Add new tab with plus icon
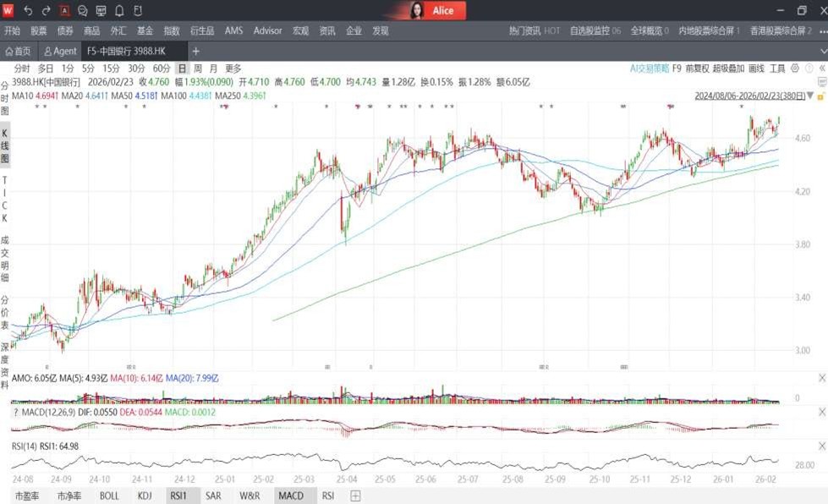This screenshot has width=828, height=504. pyautogui.click(x=196, y=52)
